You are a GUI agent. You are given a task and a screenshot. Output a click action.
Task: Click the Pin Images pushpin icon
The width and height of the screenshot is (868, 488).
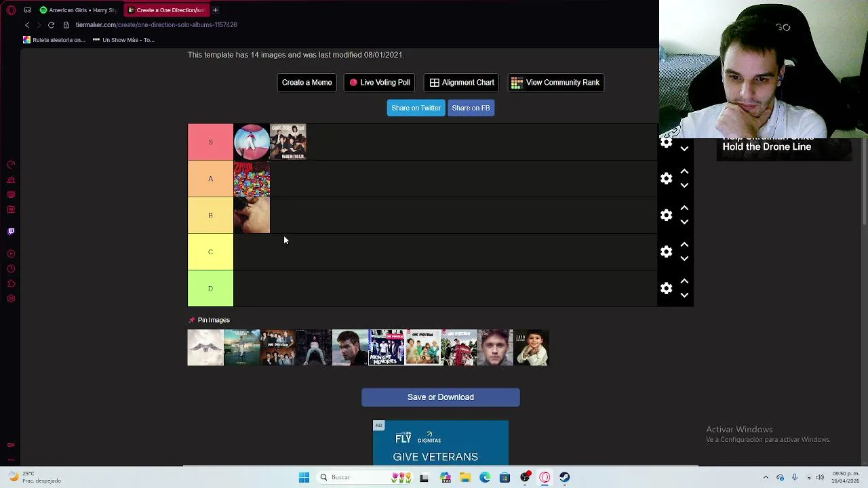point(191,320)
